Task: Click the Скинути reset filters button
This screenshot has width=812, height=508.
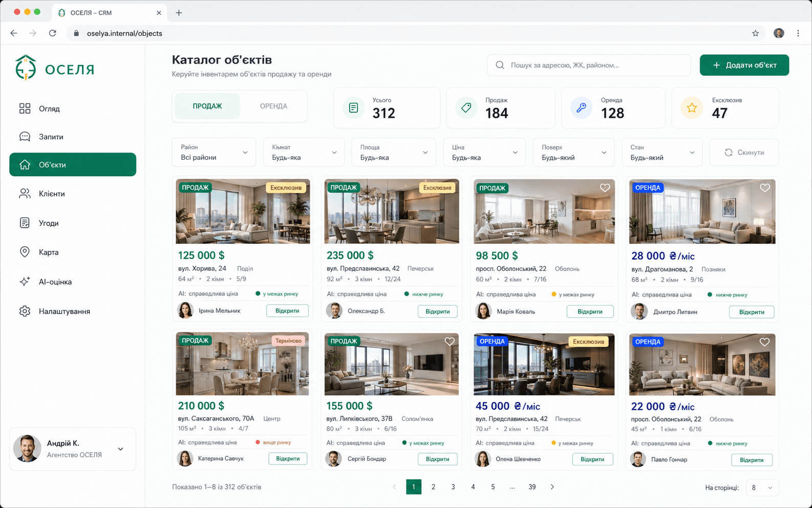Action: point(744,152)
